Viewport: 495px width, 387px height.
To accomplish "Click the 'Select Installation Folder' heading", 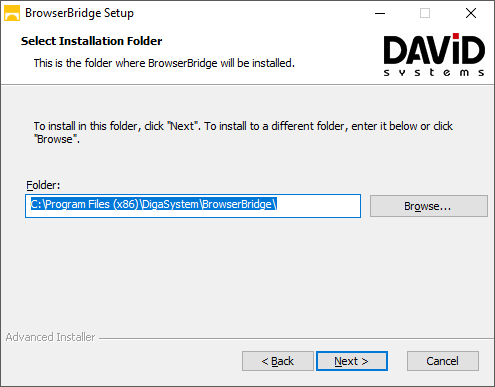I will tap(92, 41).
